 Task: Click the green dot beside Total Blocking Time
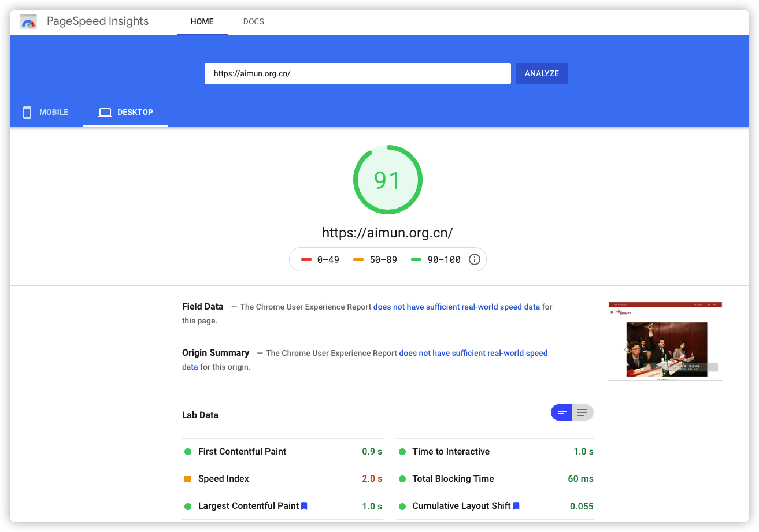coord(402,479)
